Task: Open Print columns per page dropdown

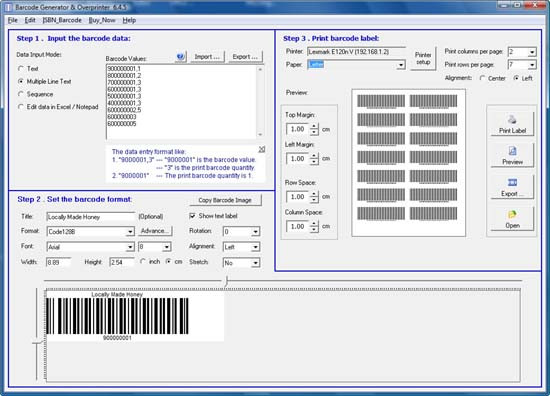Action: [x=532, y=52]
